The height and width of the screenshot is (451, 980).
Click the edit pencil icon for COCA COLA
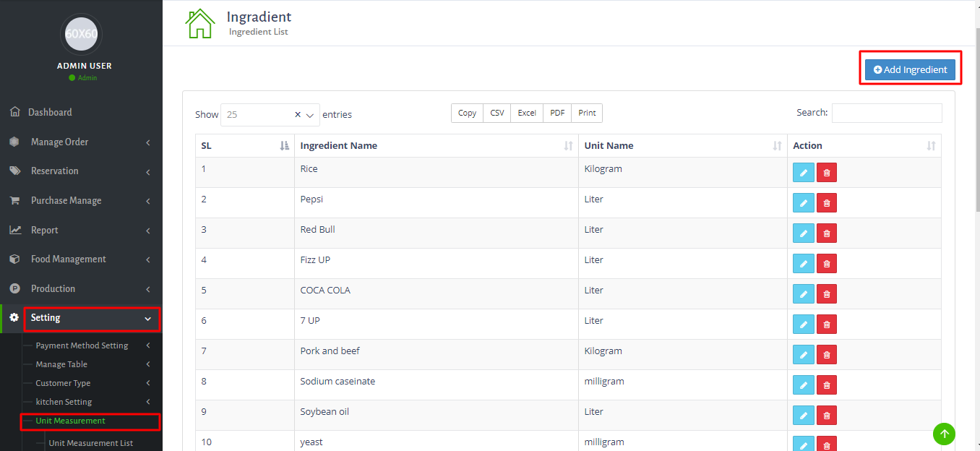803,294
